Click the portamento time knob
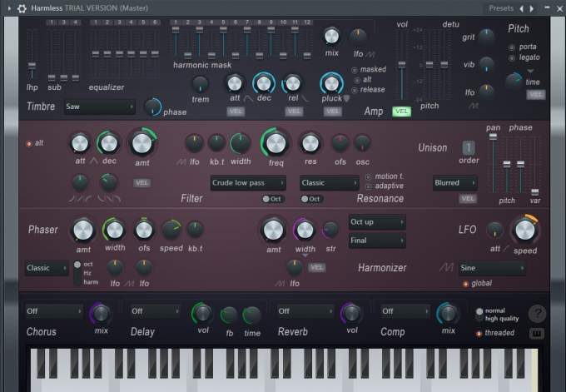566x392 pixels. [x=514, y=82]
